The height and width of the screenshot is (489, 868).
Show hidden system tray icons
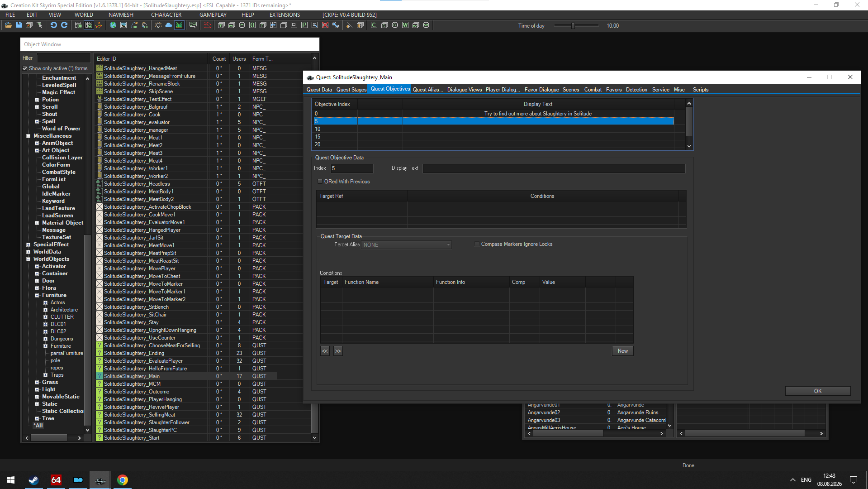792,480
